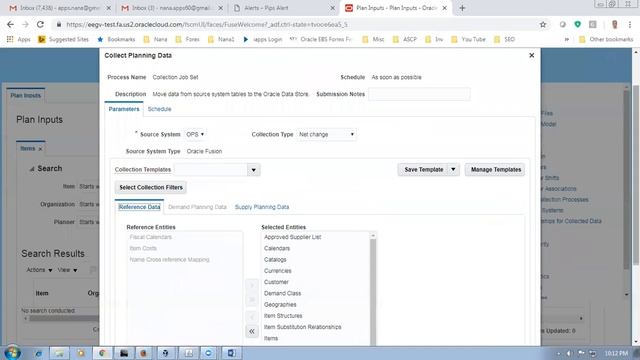Viewport: 640px width, 360px height.
Task: Collapse the Search section triangle
Action: click(x=31, y=169)
